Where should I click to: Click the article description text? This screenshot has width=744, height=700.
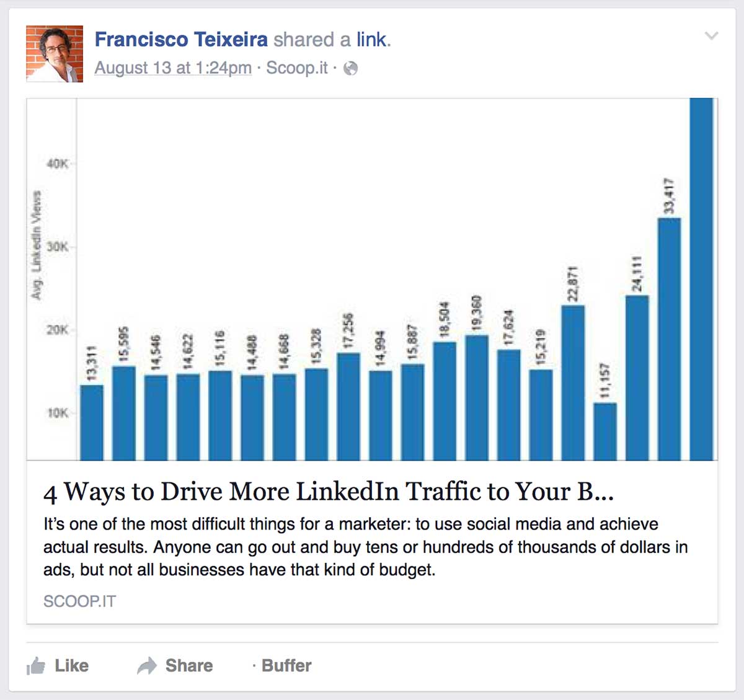pos(366,547)
